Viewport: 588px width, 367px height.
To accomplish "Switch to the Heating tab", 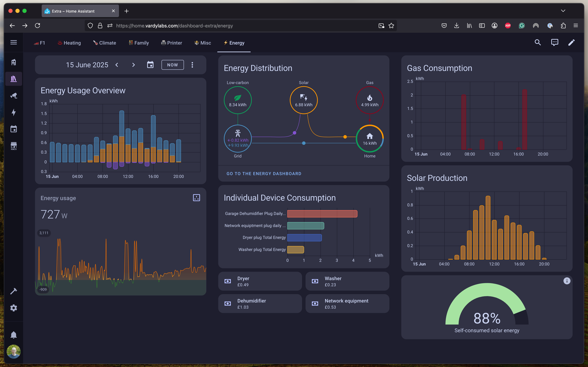I will [x=69, y=43].
